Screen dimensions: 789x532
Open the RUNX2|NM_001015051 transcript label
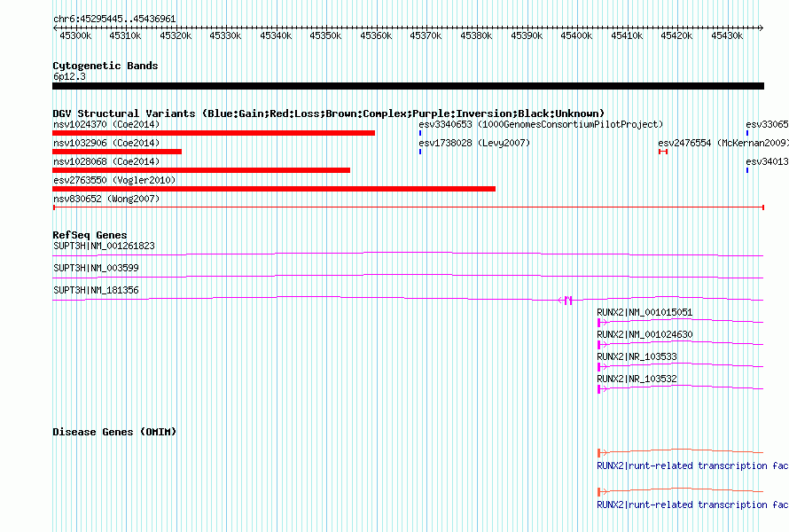click(644, 313)
